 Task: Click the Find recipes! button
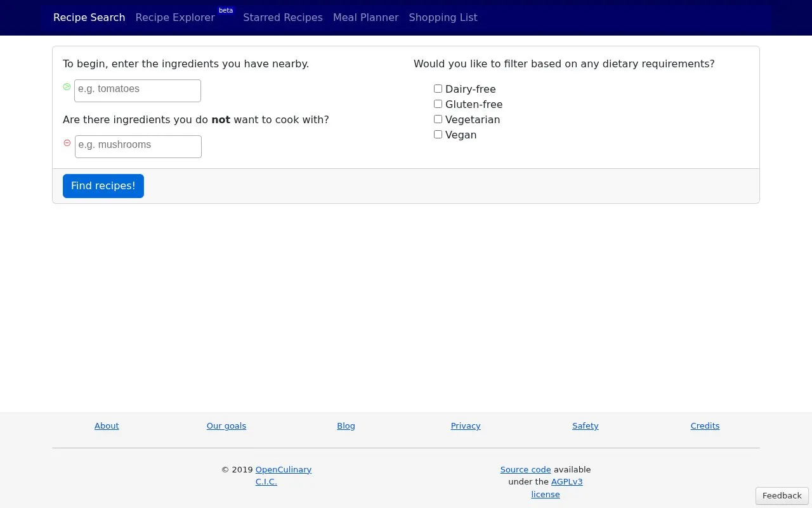(x=103, y=186)
